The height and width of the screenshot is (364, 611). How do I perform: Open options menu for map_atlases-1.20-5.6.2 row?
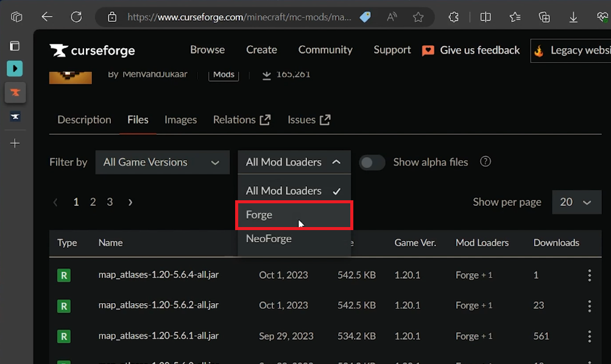point(590,306)
